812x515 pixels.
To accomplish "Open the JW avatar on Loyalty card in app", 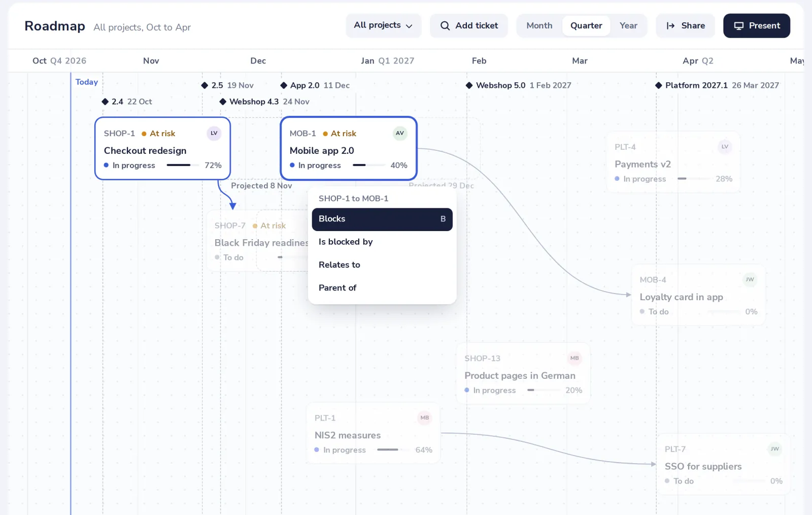I will point(750,279).
